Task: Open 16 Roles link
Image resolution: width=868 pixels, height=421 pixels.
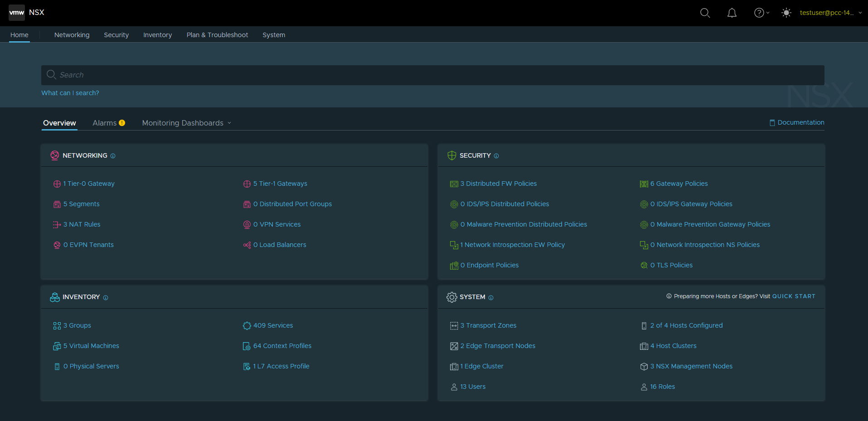Action: (x=663, y=387)
